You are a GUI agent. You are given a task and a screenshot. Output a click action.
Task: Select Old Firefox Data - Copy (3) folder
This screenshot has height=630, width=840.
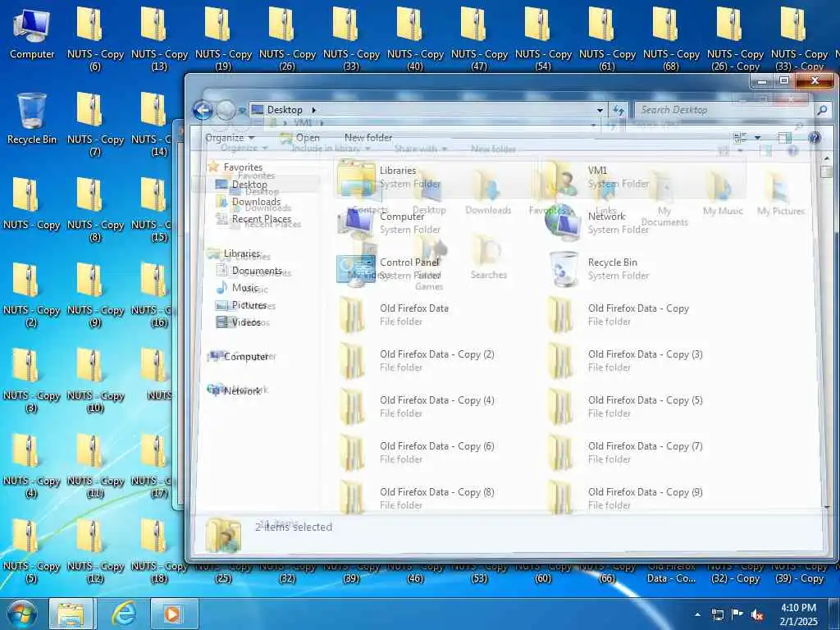(643, 361)
